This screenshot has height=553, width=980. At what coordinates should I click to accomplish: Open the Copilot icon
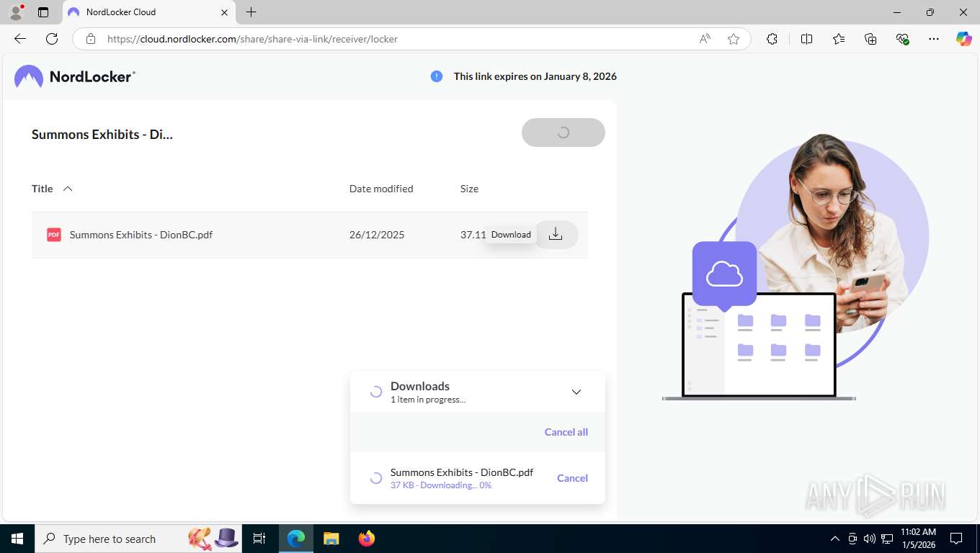964,39
